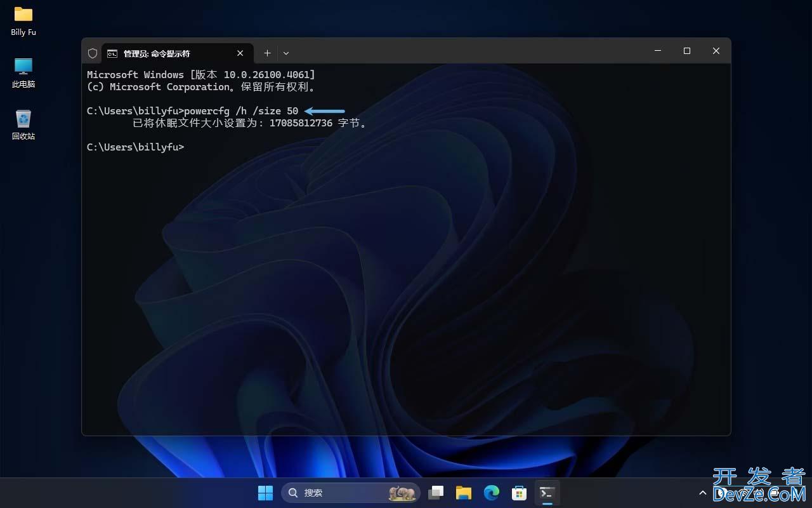Viewport: 812px width, 508px height.
Task: Open File Explorer from the taskbar
Action: pos(464,493)
